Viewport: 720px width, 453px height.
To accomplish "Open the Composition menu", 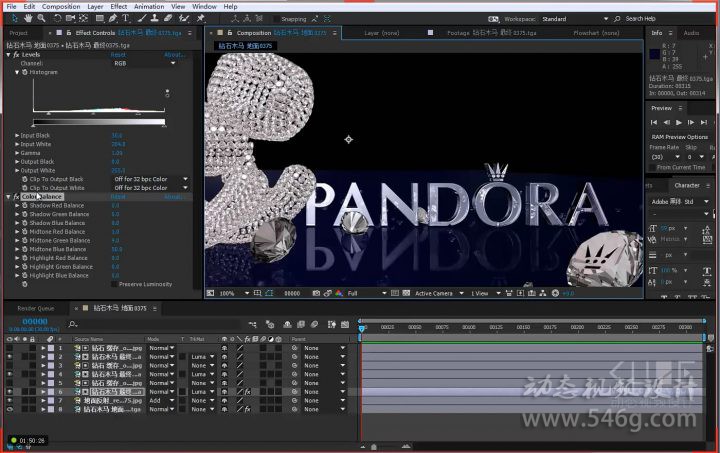I will (61, 6).
